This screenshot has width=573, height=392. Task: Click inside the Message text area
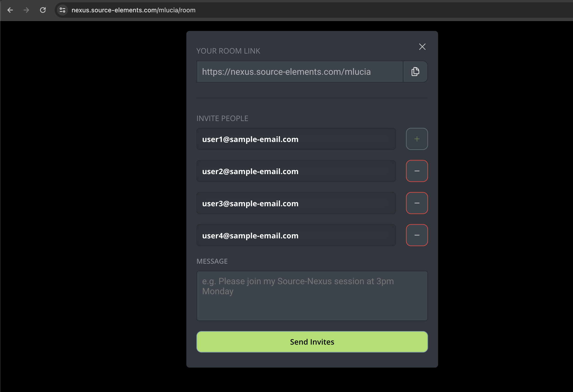(312, 296)
